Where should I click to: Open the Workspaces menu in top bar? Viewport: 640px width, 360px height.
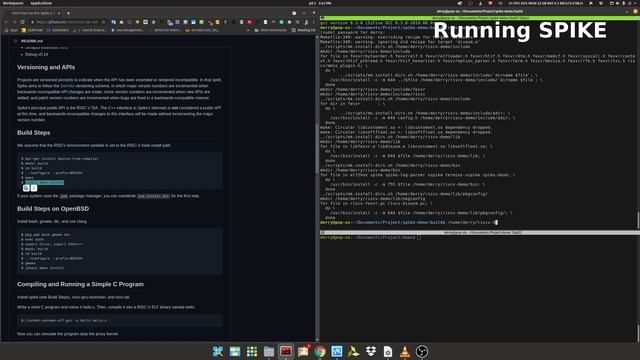(13, 3)
